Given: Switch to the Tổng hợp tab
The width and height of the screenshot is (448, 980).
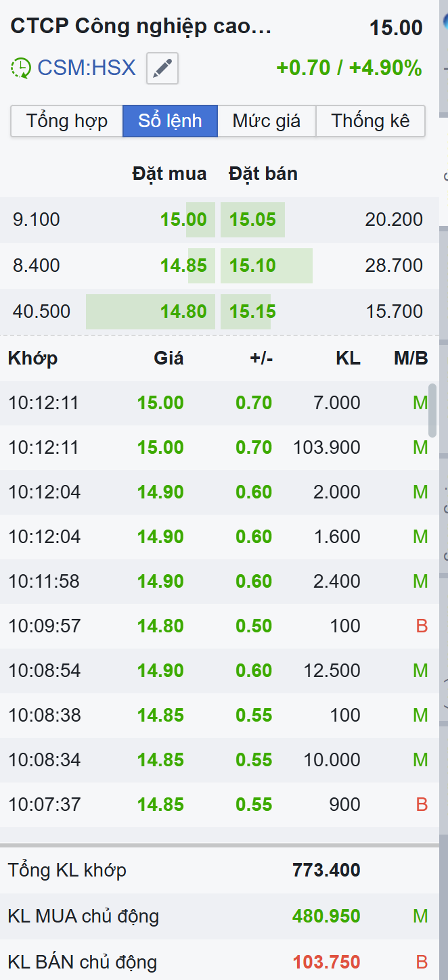Looking at the screenshot, I should pos(67,121).
